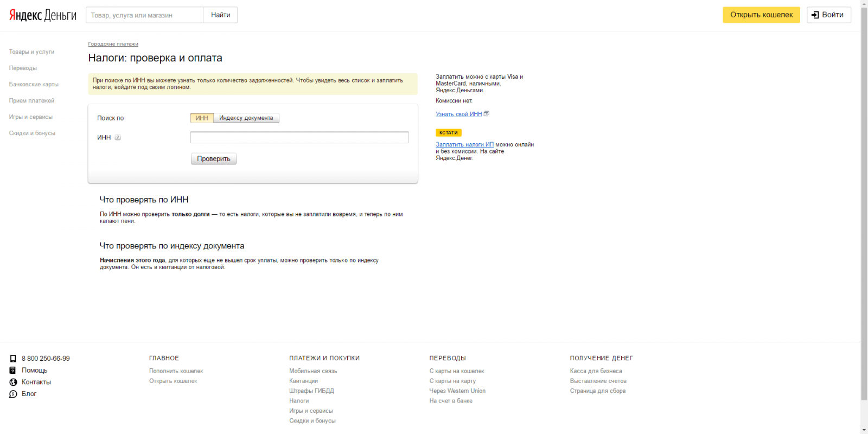Click the Найти search button
The image size is (868, 434).
(220, 15)
